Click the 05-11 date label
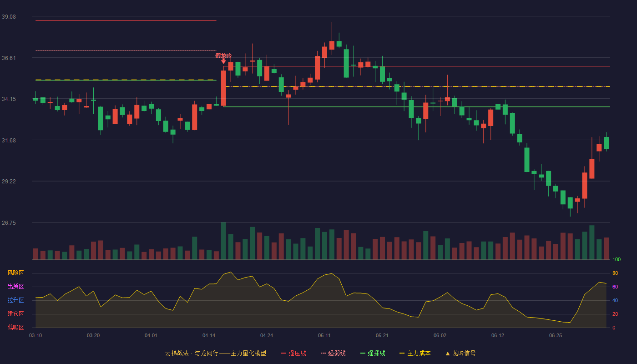Image resolution: width=637 pixels, height=364 pixels. [324, 335]
